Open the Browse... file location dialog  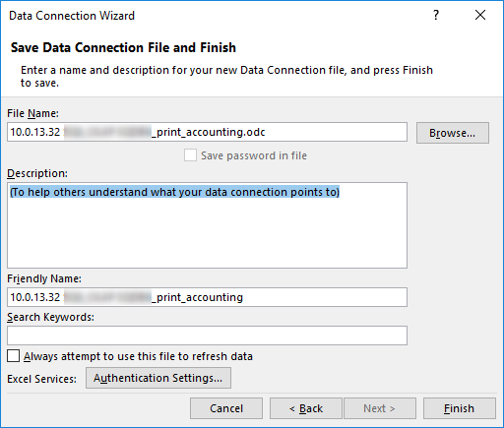(453, 133)
